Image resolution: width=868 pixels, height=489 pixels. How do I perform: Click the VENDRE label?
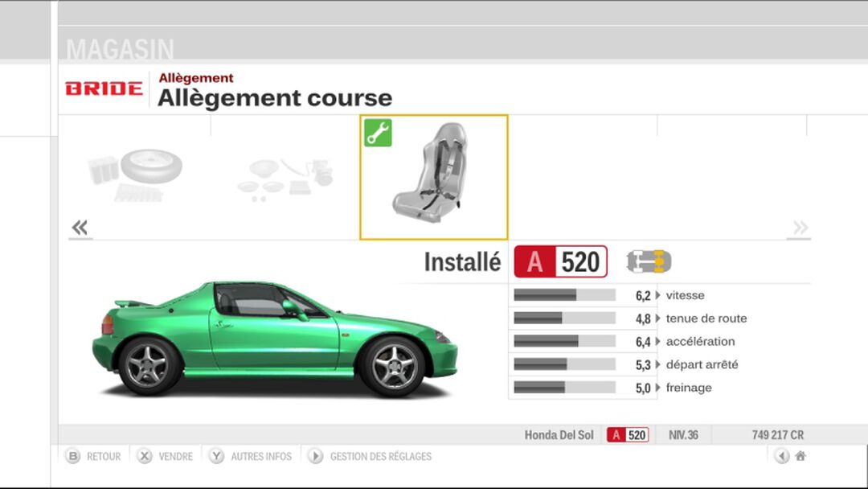click(x=175, y=456)
